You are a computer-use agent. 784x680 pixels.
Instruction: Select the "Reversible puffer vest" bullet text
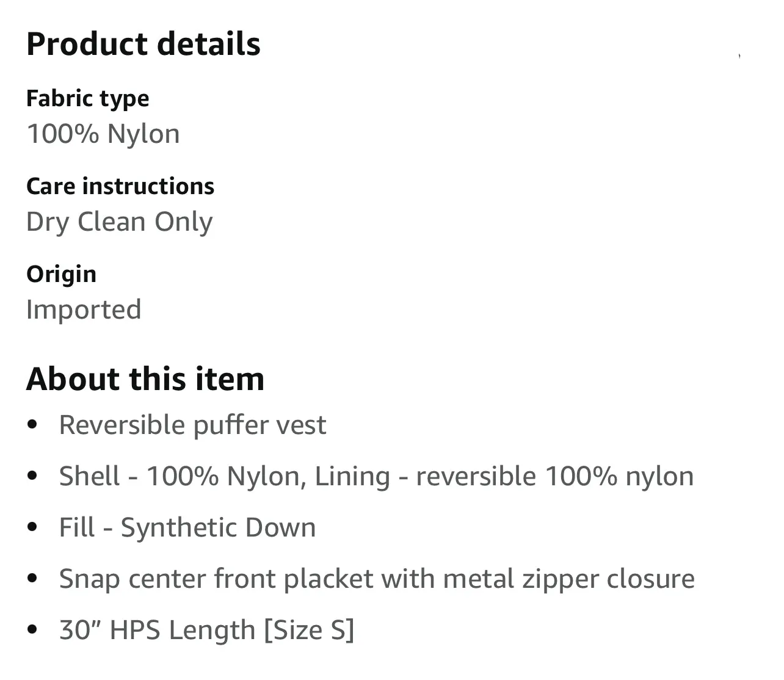192,425
